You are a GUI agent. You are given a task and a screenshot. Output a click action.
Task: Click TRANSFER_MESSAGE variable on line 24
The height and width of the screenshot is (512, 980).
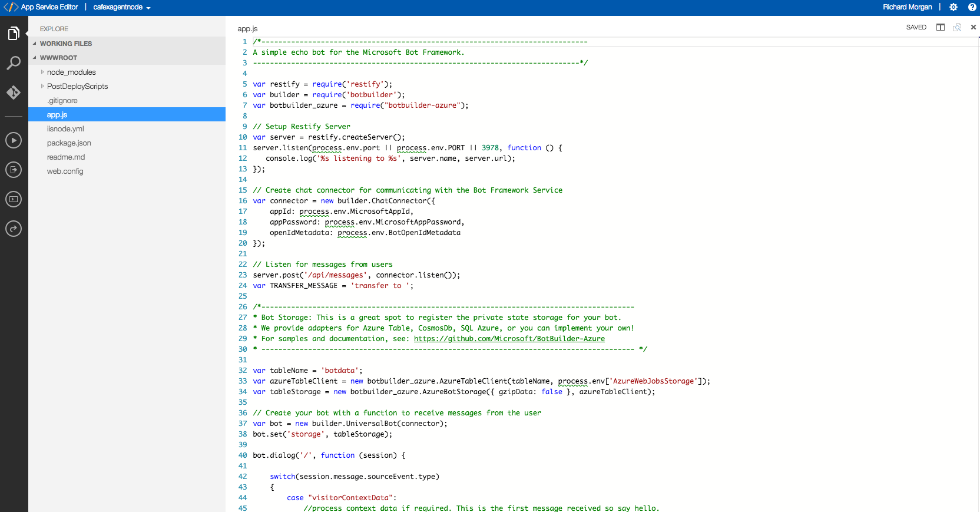point(304,285)
